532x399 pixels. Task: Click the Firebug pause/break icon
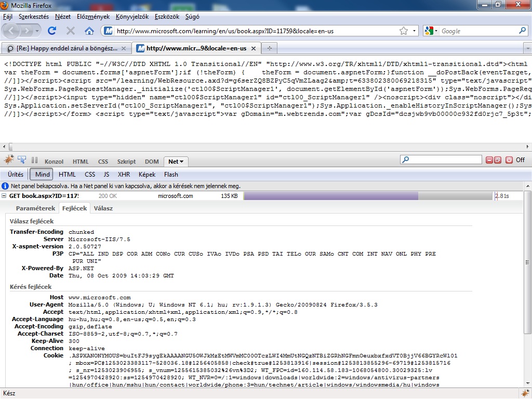[x=34, y=160]
